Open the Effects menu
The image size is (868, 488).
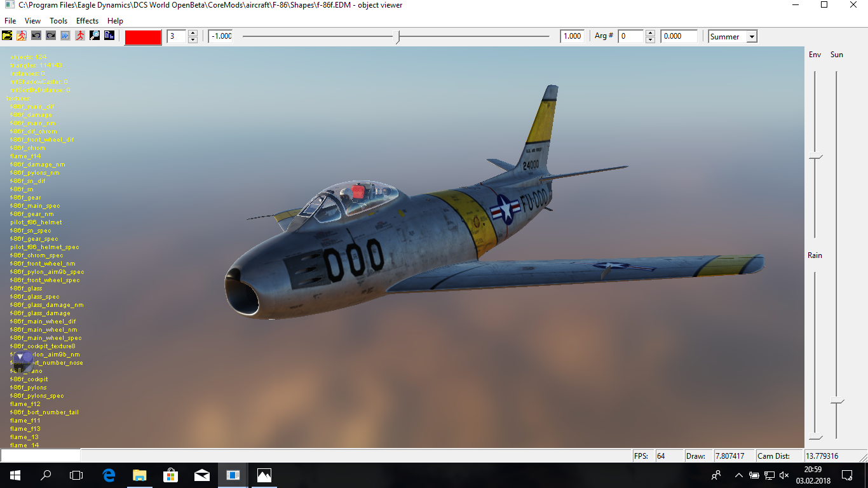pos(87,21)
